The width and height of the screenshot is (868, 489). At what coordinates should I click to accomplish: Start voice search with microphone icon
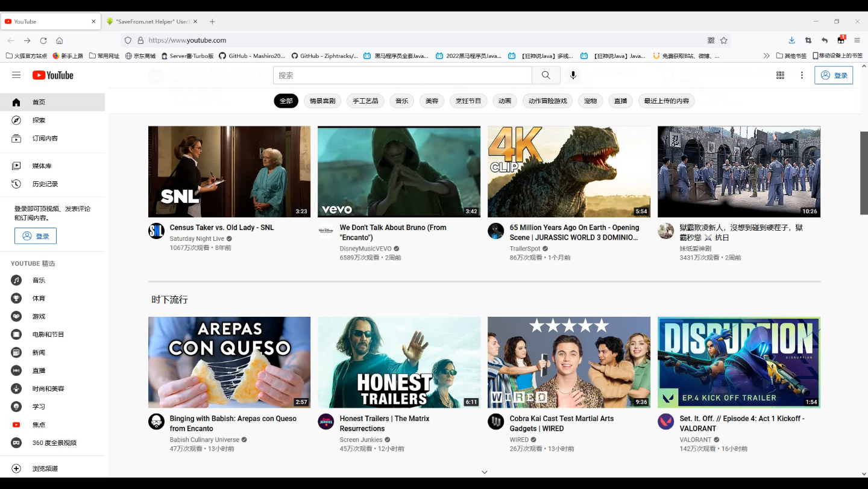(573, 75)
